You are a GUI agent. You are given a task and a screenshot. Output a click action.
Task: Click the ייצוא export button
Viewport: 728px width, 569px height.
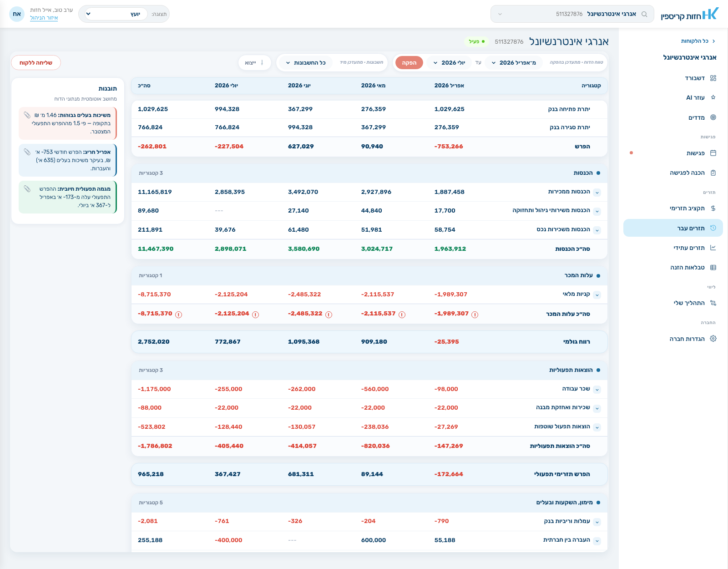click(x=255, y=63)
